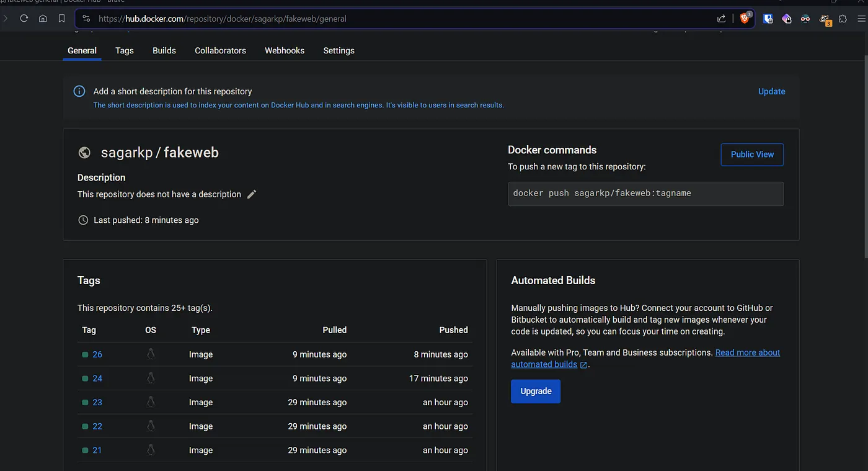Click the Public View button
Viewport: 868px width, 471px height.
pyautogui.click(x=752, y=155)
